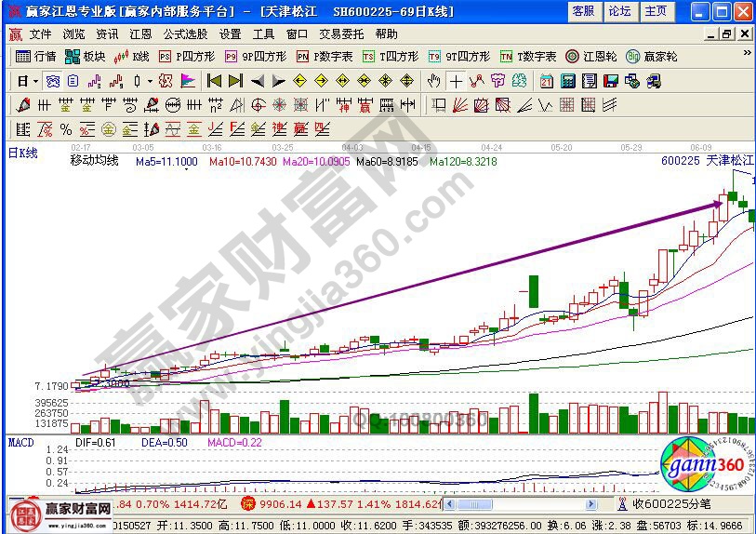This screenshot has width=756, height=534.
Task: Open the T数字表 number table
Action: [528, 56]
